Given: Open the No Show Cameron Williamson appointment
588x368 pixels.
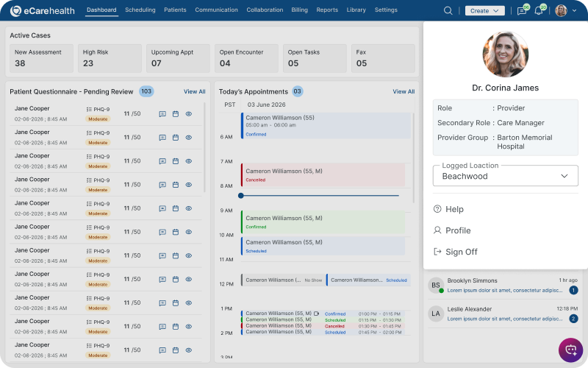Looking at the screenshot, I should click(283, 280).
